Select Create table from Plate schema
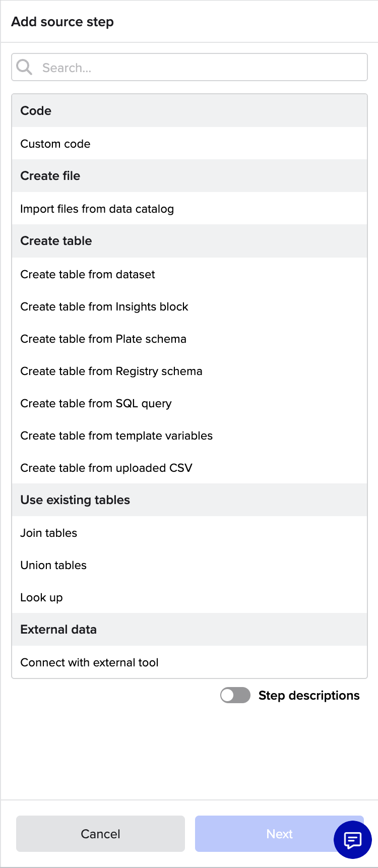 click(x=190, y=339)
